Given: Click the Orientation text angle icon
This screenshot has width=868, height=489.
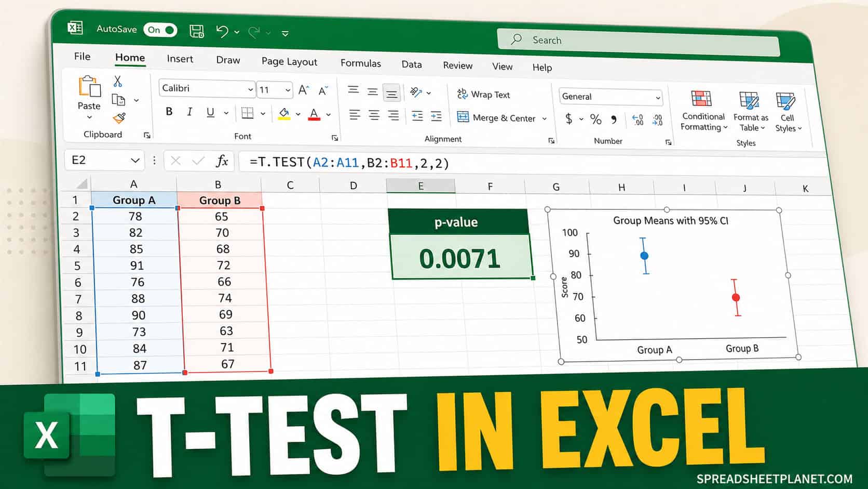Looking at the screenshot, I should (416, 92).
